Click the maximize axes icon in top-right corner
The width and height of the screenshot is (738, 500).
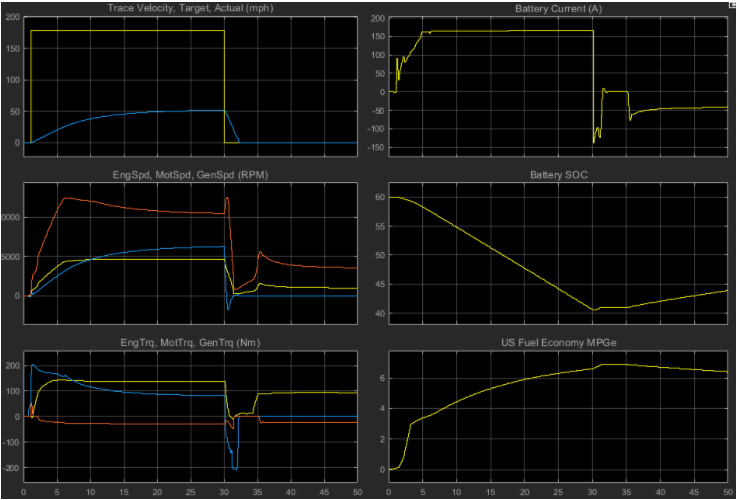click(x=732, y=4)
